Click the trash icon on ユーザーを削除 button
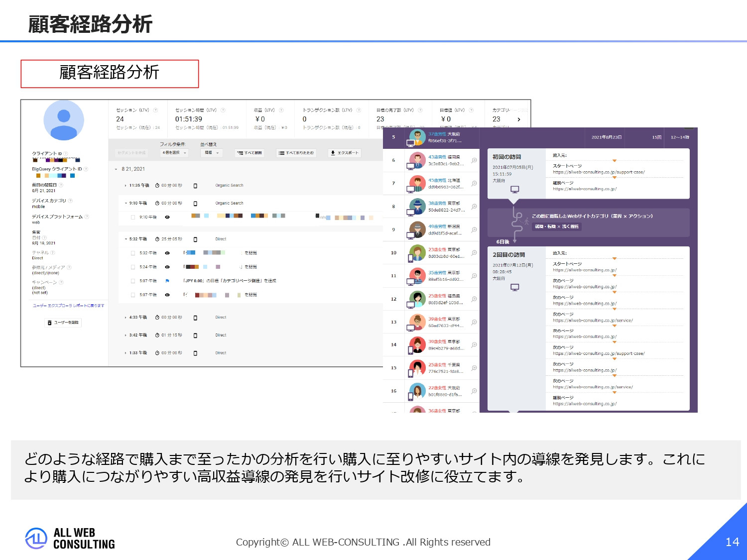 [50, 323]
